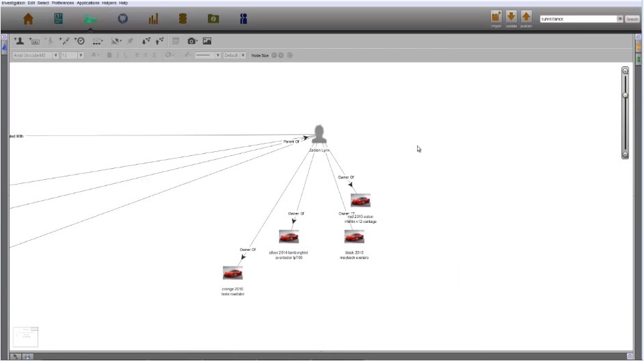Open the dossier document module icon

tap(59, 18)
